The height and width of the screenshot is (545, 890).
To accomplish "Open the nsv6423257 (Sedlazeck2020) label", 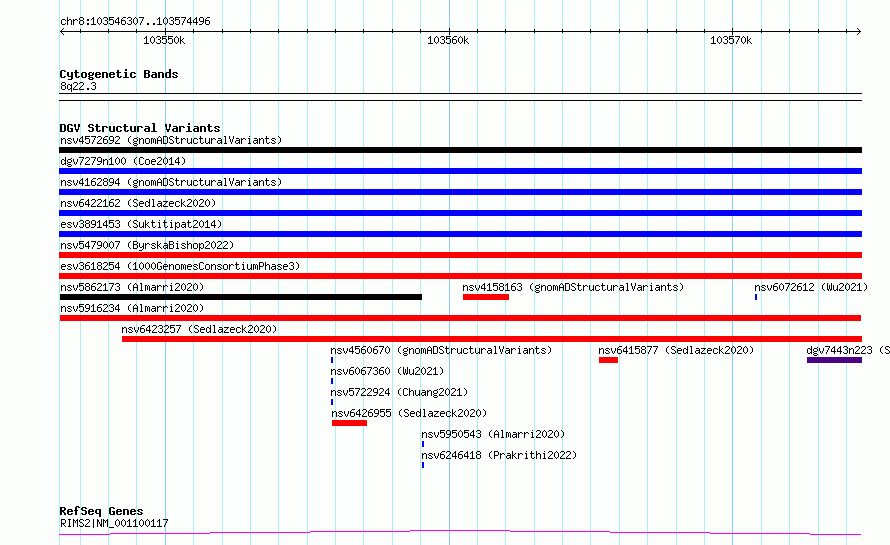I will [x=199, y=329].
